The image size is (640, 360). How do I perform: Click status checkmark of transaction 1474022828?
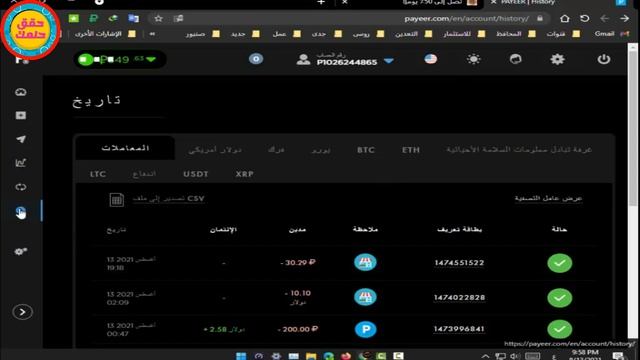click(x=560, y=298)
